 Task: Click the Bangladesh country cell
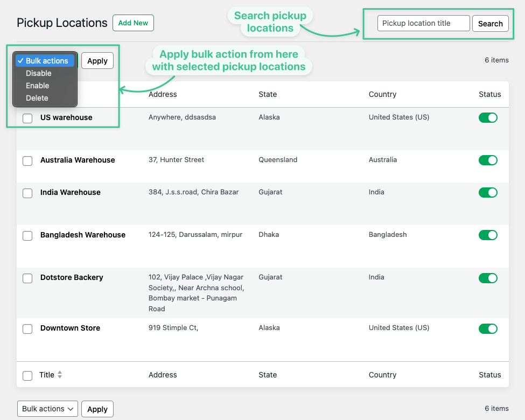(x=388, y=234)
